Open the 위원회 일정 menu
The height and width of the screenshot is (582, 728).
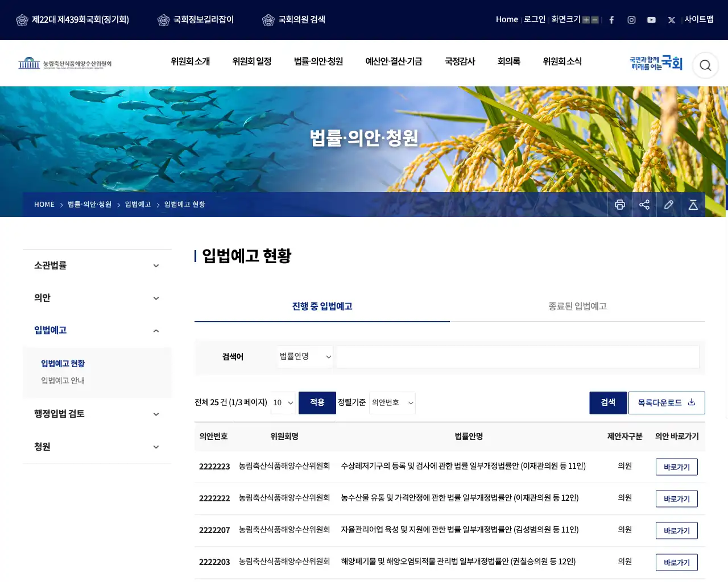click(x=251, y=61)
